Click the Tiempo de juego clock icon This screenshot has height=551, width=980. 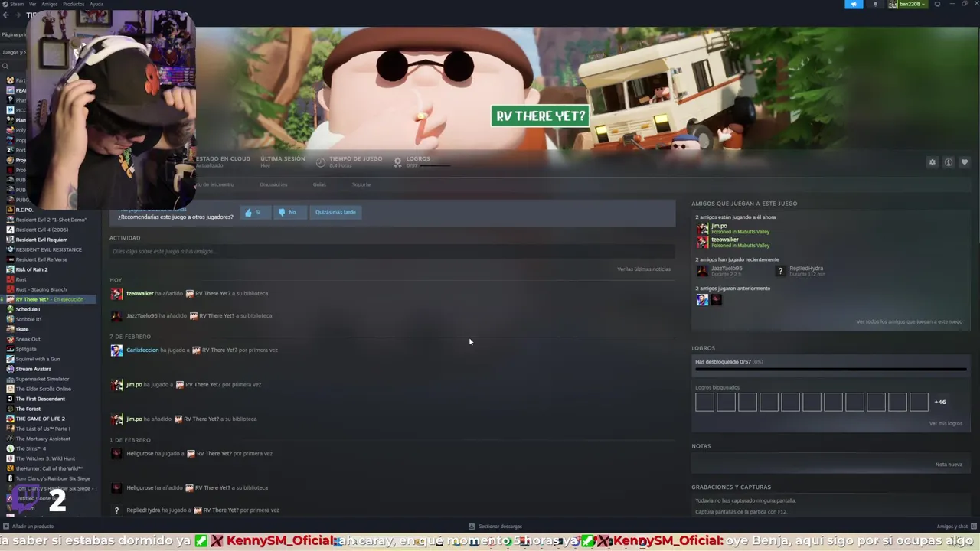pyautogui.click(x=321, y=162)
